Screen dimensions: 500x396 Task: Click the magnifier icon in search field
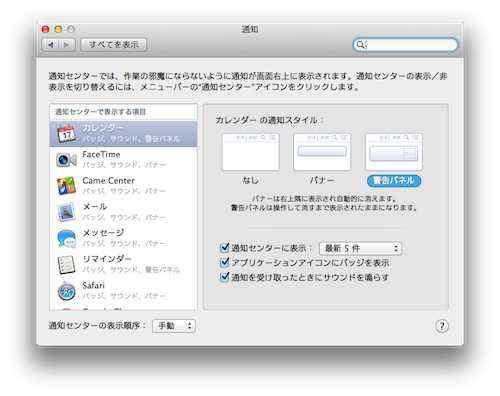(360, 45)
